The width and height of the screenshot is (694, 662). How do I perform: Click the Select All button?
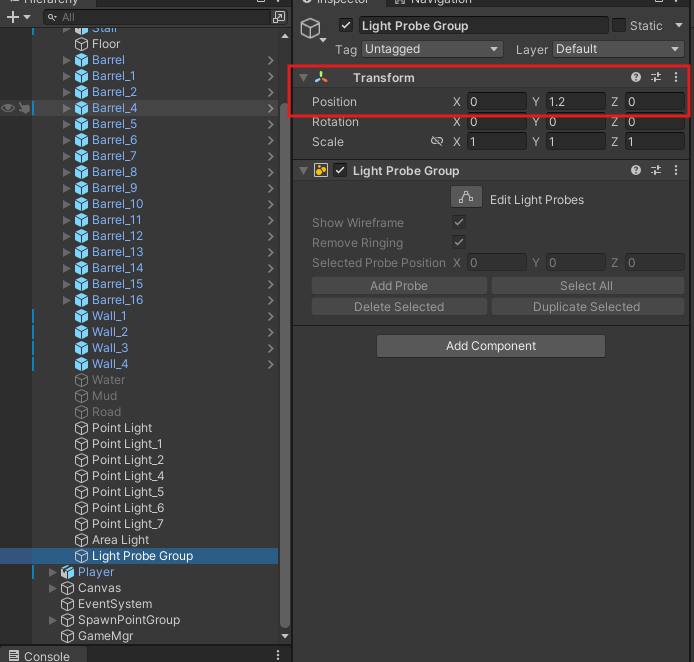(x=587, y=286)
